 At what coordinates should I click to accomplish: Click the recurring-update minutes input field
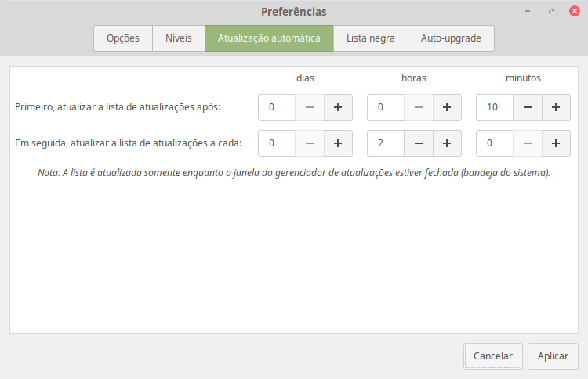click(x=495, y=143)
